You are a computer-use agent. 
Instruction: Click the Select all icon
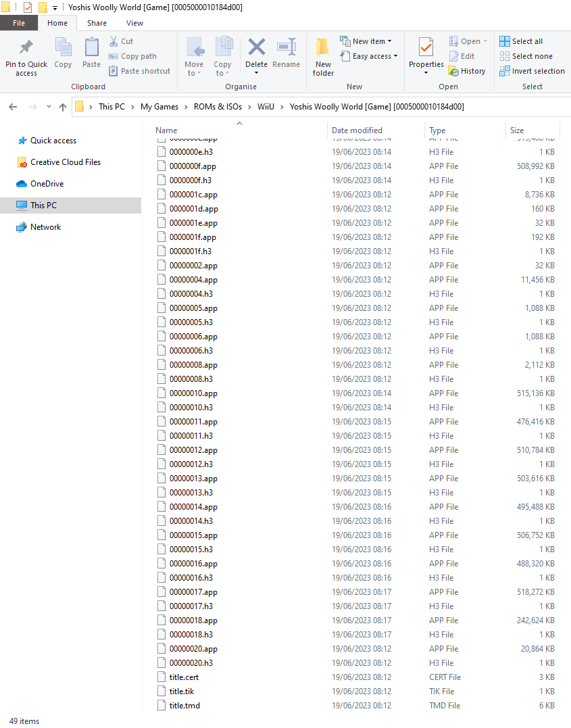(505, 41)
